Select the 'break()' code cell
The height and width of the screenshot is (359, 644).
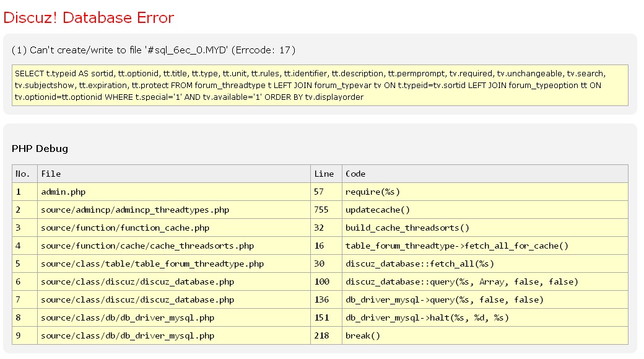tap(485, 335)
